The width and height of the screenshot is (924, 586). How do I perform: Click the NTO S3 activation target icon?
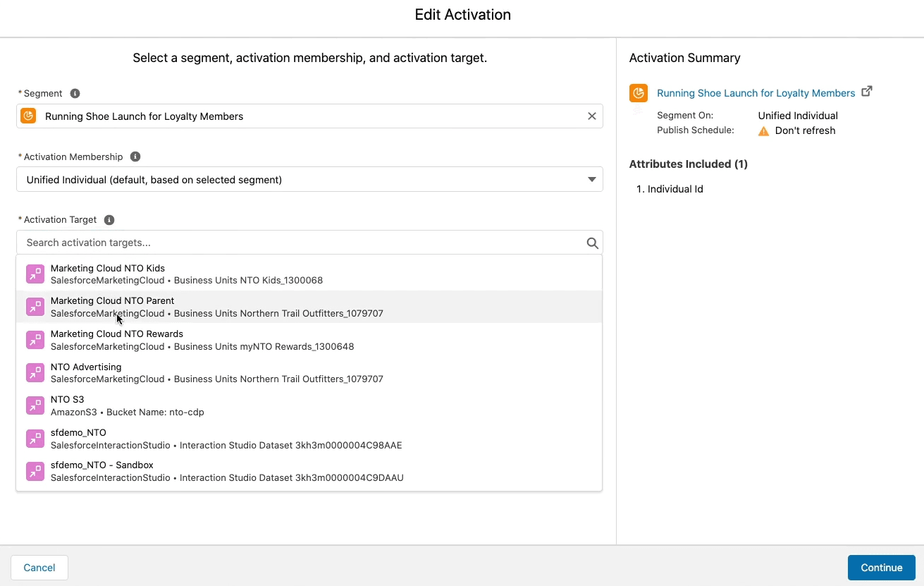(x=35, y=405)
